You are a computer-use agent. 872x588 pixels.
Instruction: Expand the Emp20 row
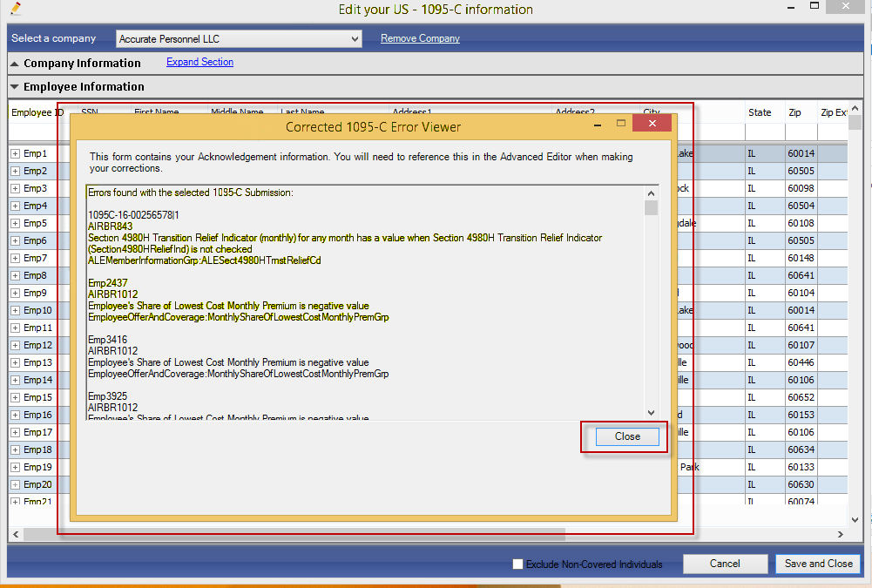pos(16,484)
